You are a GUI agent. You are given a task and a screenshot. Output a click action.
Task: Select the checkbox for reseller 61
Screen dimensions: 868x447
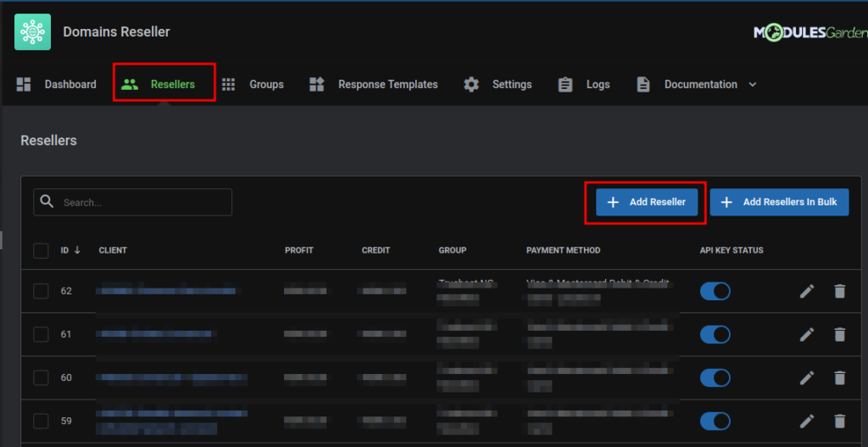[x=41, y=334]
